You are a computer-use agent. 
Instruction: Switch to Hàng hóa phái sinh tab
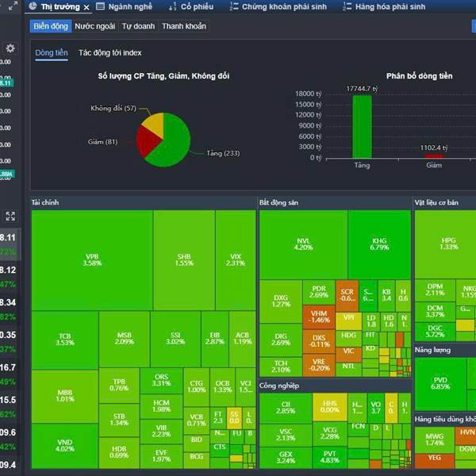point(384,6)
